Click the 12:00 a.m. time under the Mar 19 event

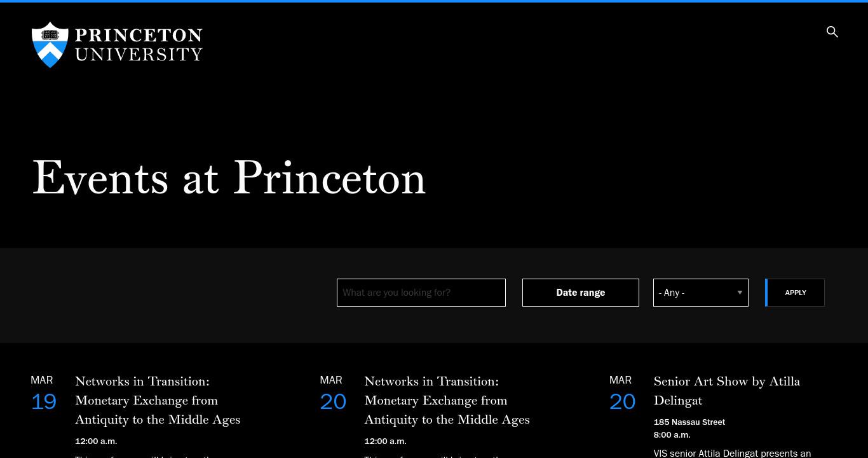click(96, 441)
